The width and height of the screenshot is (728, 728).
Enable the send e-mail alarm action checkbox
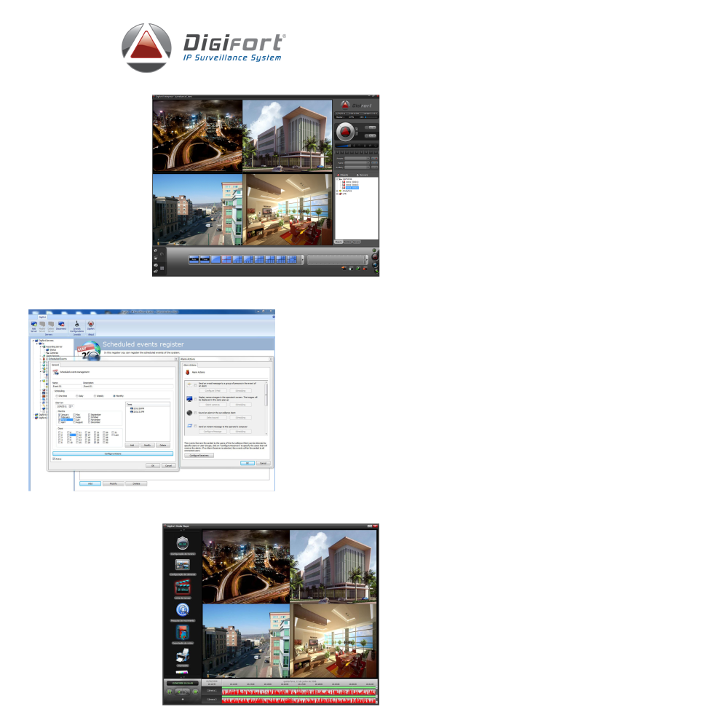[195, 385]
